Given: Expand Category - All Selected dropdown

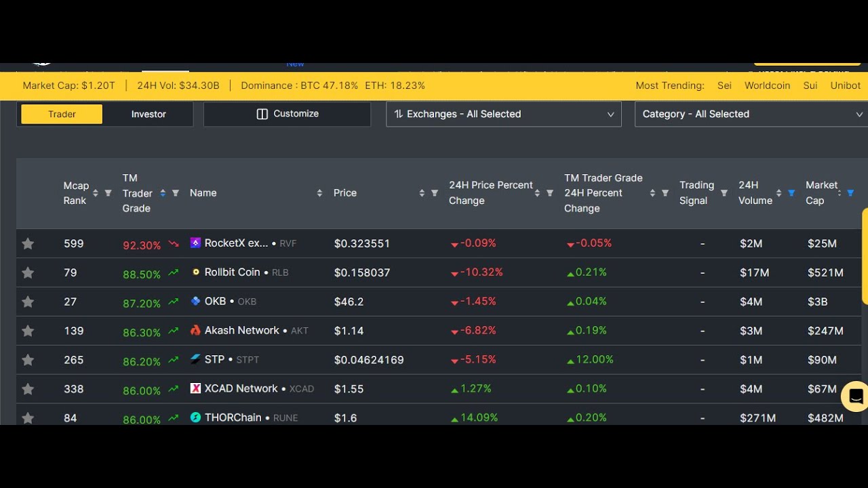Looking at the screenshot, I should click(751, 114).
